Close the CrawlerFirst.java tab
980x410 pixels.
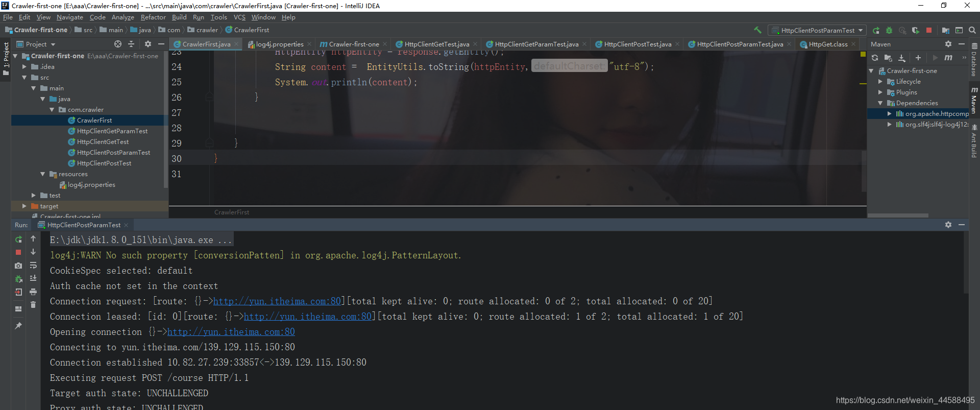[x=236, y=44]
